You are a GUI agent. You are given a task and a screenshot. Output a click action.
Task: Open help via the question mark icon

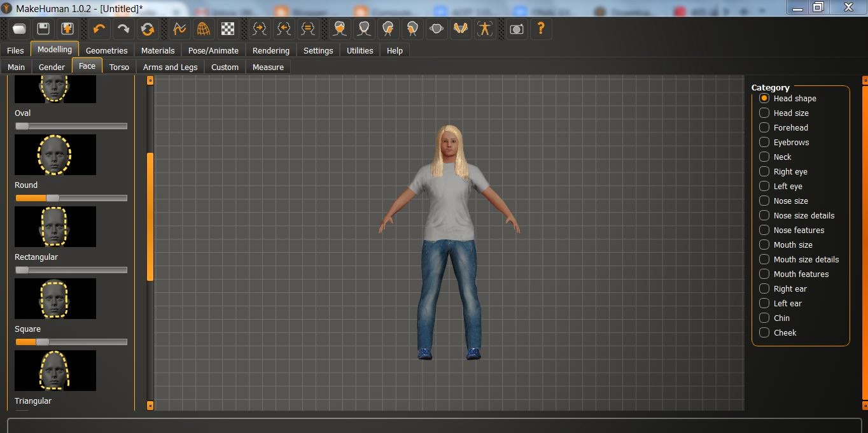pos(541,29)
